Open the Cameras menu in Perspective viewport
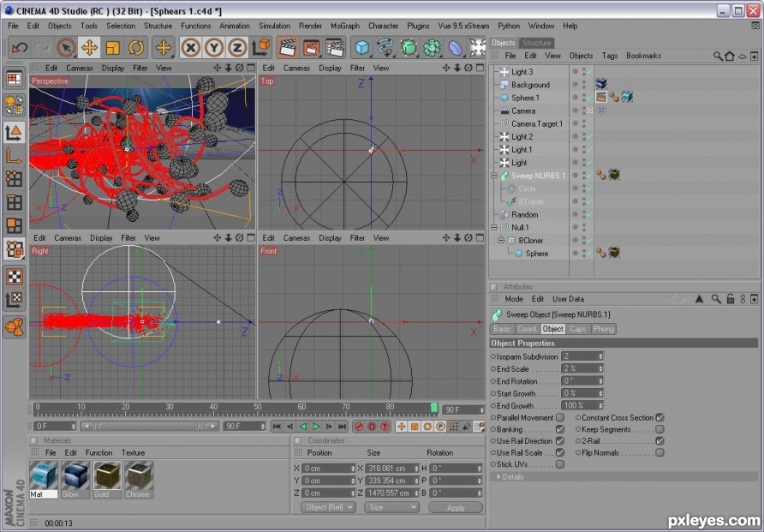This screenshot has width=764, height=532. (x=80, y=69)
